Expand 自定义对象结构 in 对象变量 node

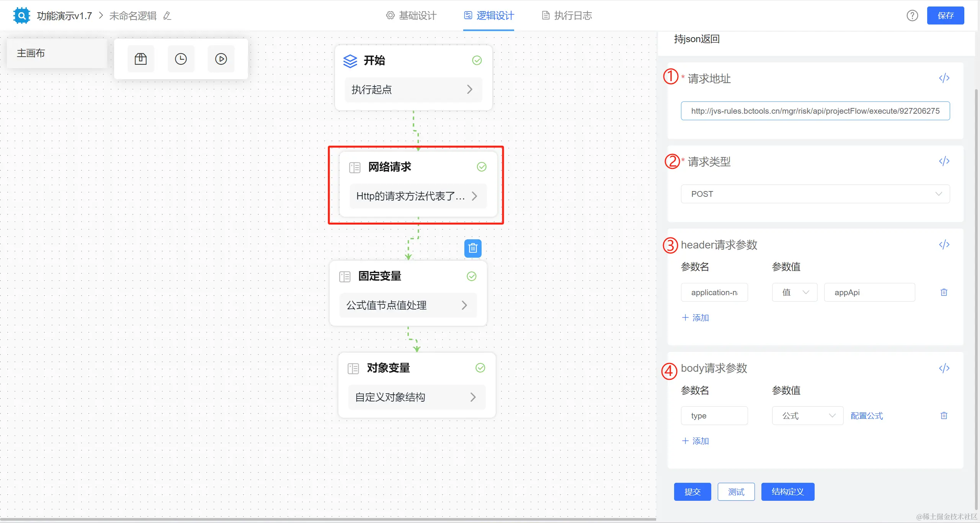click(x=416, y=397)
